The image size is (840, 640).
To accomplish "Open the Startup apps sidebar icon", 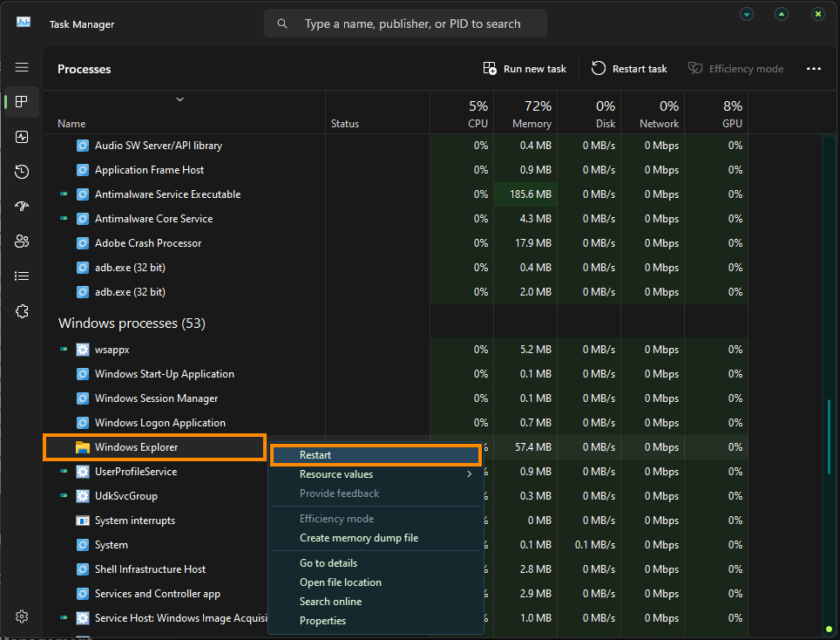I will pyautogui.click(x=22, y=207).
